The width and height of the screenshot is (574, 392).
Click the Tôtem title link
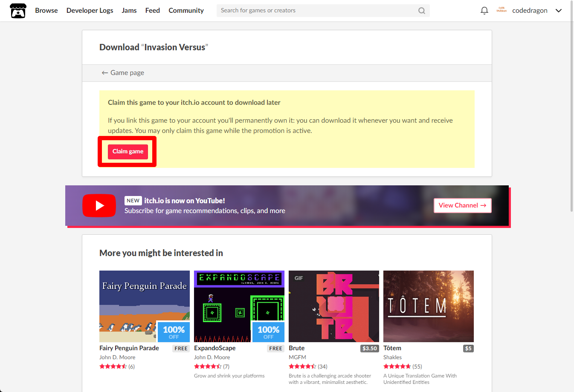(x=392, y=348)
